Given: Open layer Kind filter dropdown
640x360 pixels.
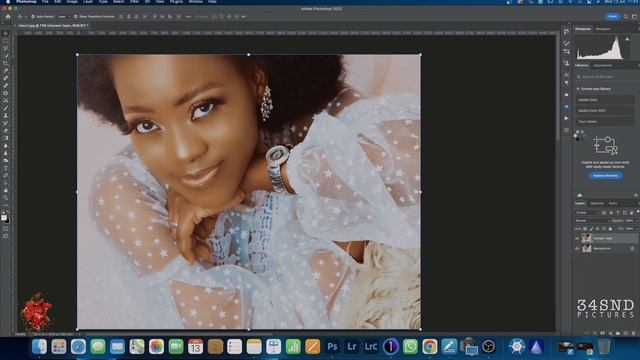Looking at the screenshot, I should point(587,213).
